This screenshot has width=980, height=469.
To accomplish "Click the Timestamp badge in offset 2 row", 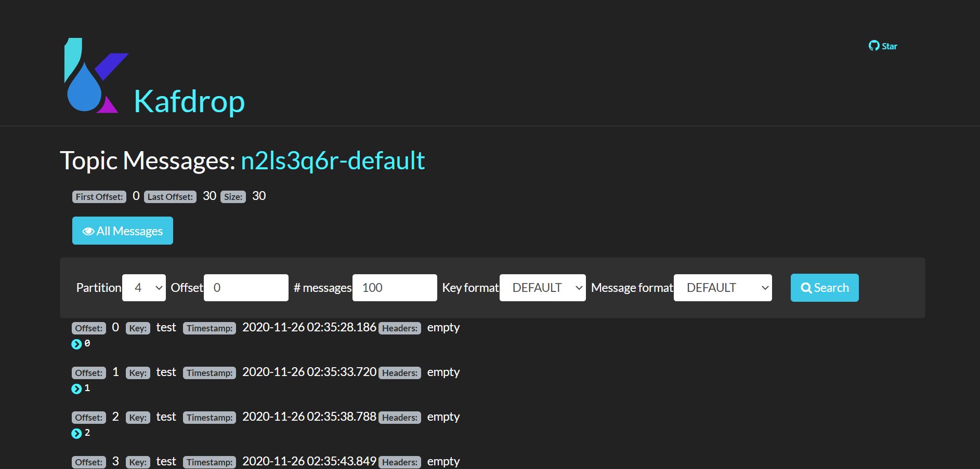I will tap(210, 418).
